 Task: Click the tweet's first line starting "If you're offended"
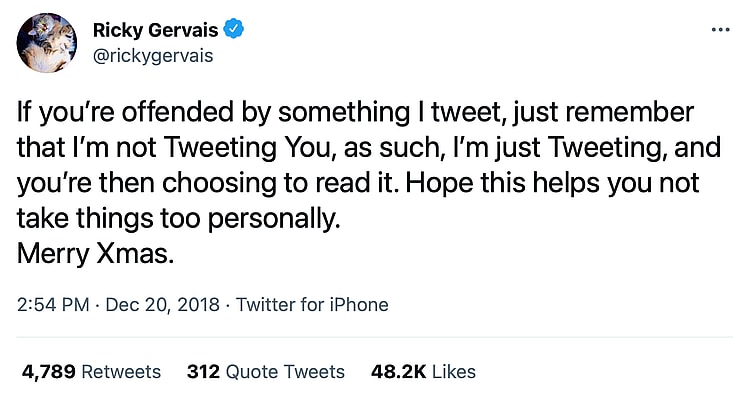tap(355, 110)
